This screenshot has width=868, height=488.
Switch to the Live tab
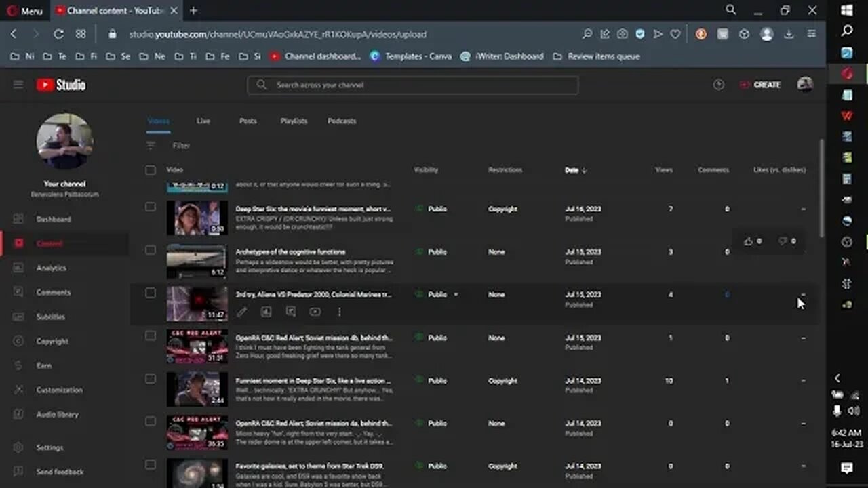coord(203,121)
